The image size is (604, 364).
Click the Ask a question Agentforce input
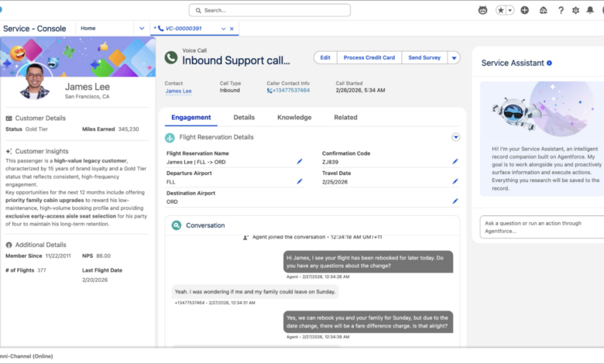click(x=542, y=227)
